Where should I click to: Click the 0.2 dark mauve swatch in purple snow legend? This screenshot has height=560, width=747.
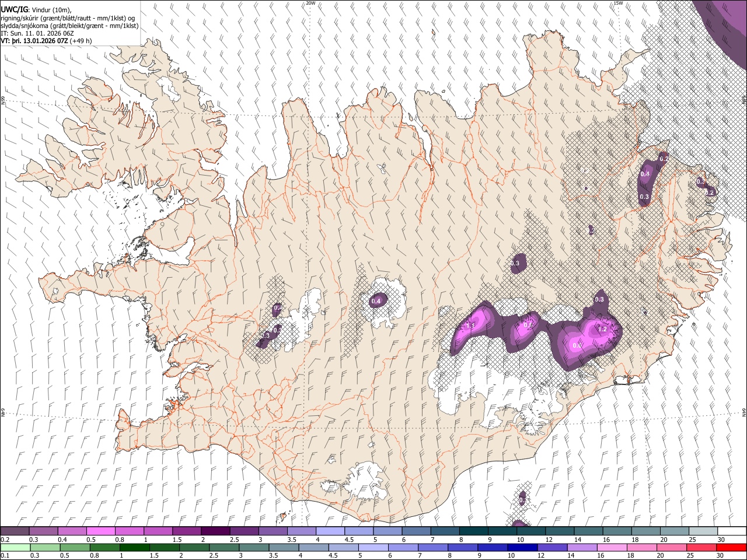(15, 531)
